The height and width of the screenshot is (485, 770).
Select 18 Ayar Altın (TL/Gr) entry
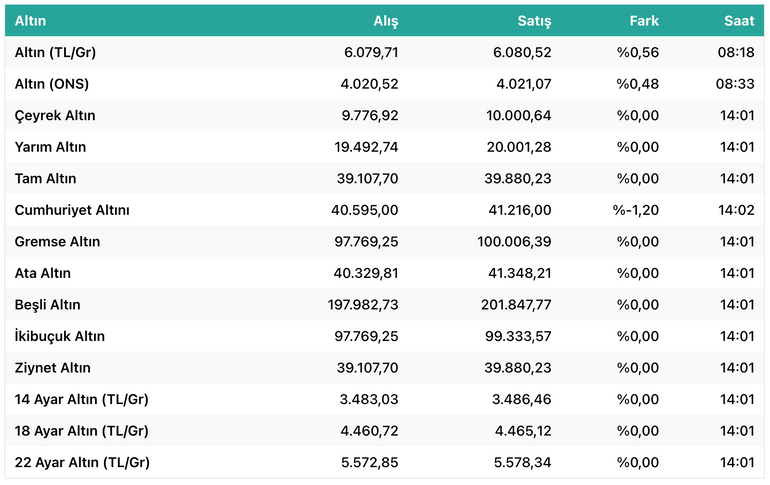click(x=82, y=431)
